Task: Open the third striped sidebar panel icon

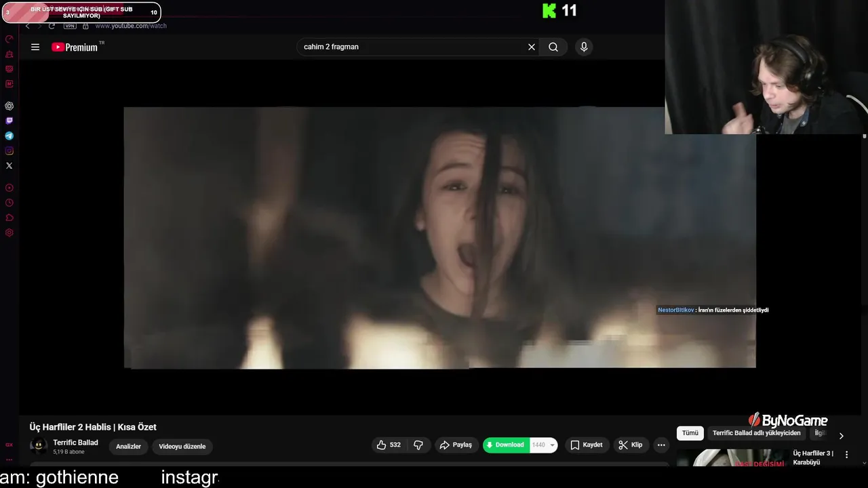Action: click(x=9, y=69)
